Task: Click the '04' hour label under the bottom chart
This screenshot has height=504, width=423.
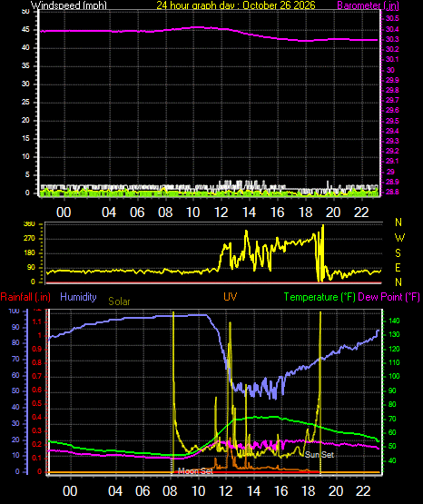Action: (115, 491)
